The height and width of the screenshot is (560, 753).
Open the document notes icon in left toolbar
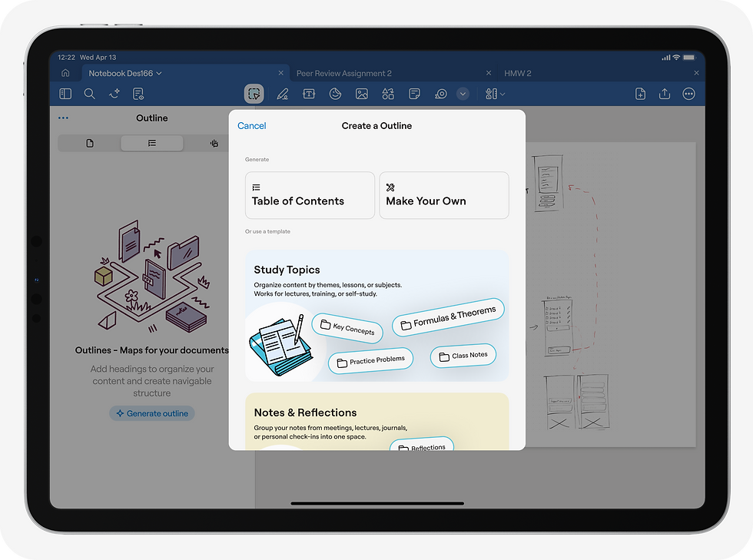coord(138,94)
